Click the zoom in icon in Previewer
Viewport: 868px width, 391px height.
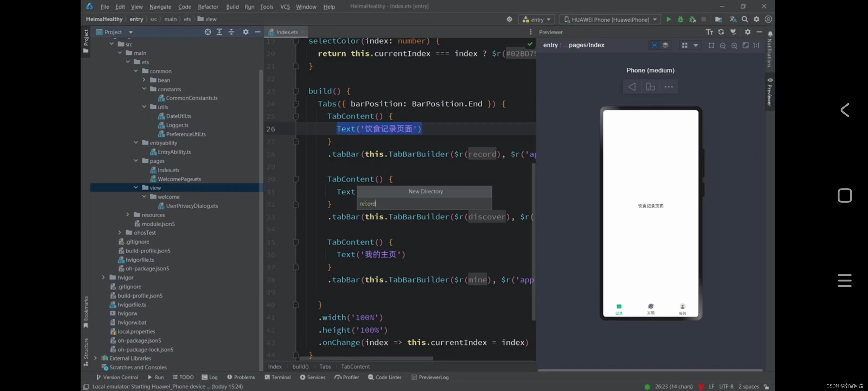click(734, 45)
